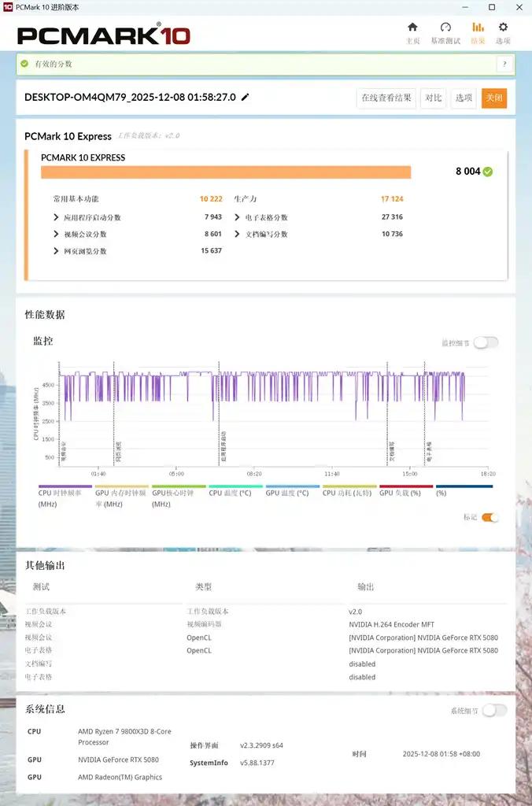The image size is (532, 806).
Task: Select the GPU核心时钟 green legend
Action: coord(179,495)
